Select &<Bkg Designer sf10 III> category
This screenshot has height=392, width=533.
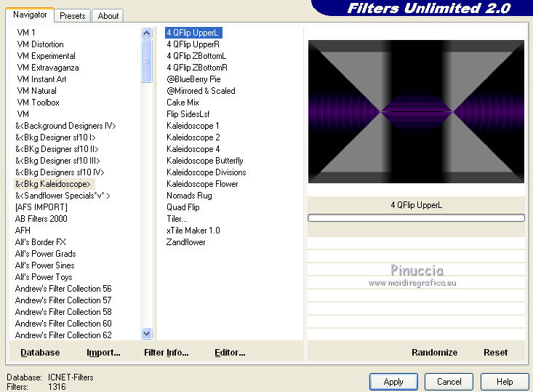click(x=57, y=161)
